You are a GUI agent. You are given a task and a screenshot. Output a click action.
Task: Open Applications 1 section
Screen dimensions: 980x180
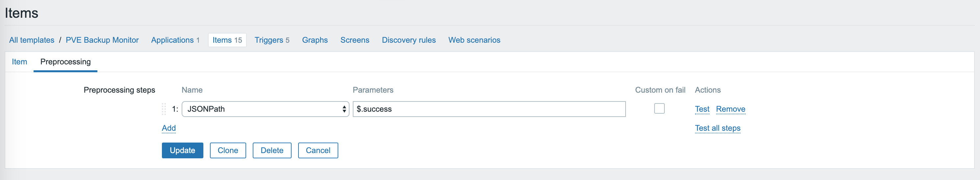[x=175, y=40]
